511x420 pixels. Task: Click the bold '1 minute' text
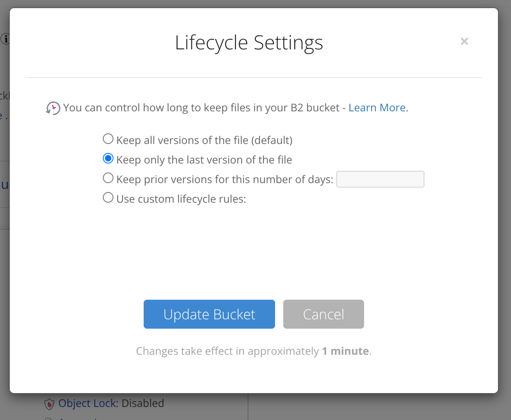[346, 351]
